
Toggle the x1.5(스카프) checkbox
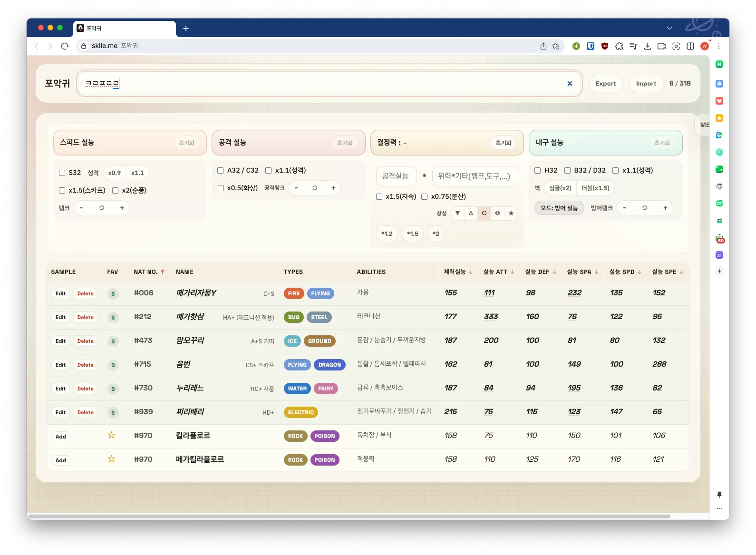[62, 190]
